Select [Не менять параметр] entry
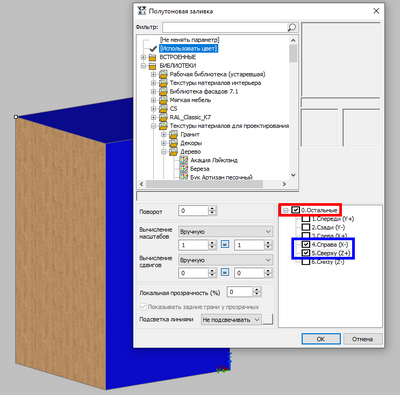Screen dimensions: 400x395 (189, 40)
